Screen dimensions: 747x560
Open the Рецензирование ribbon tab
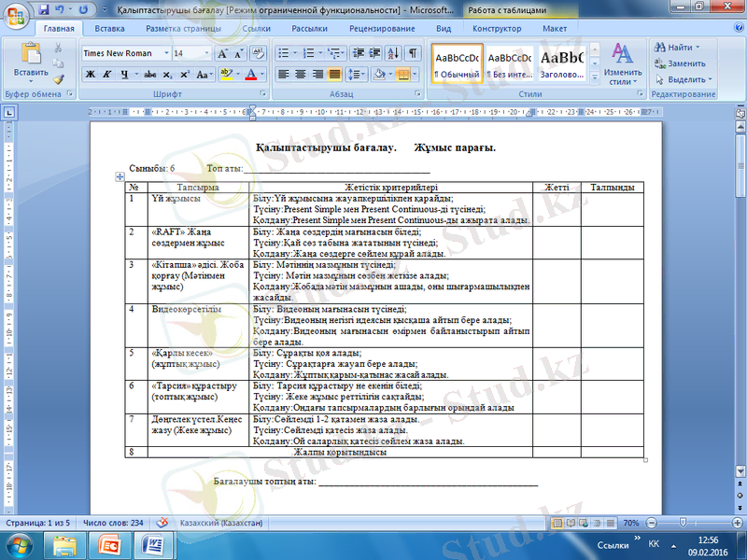pyautogui.click(x=382, y=29)
